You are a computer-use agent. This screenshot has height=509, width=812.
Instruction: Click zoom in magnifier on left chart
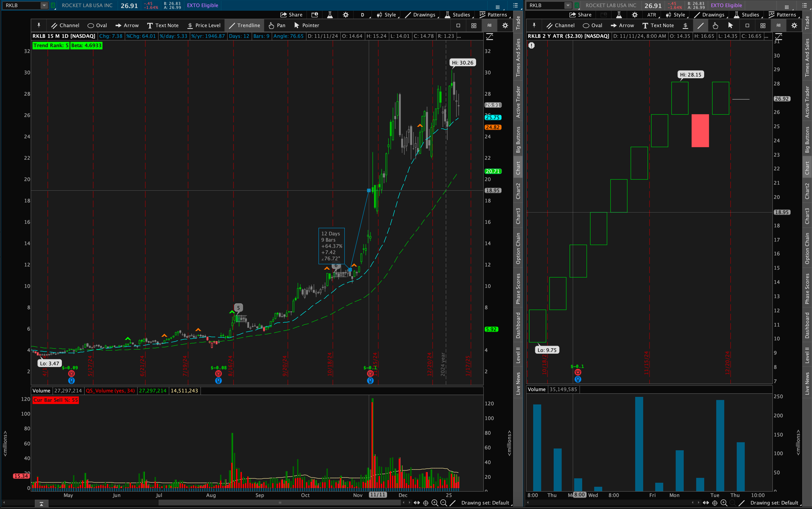tap(435, 503)
